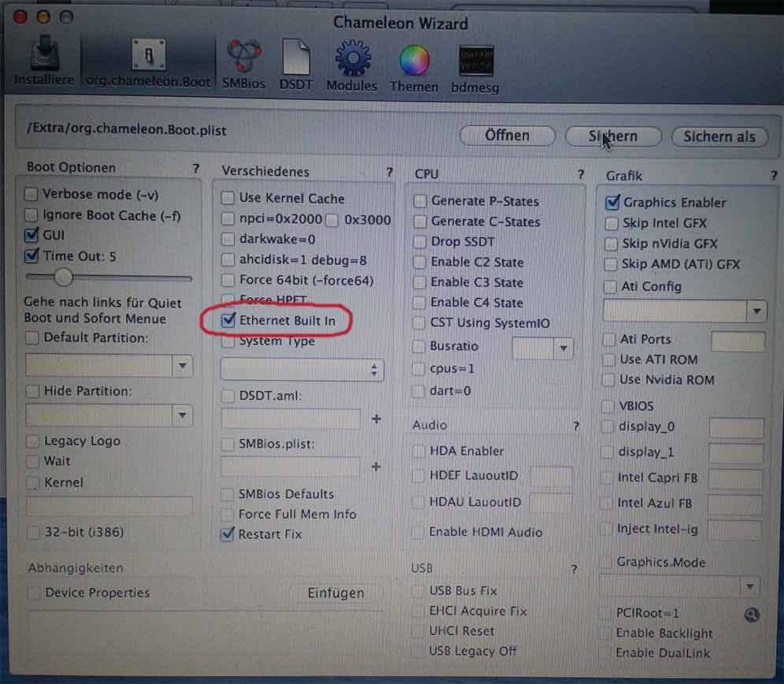This screenshot has width=784, height=684.
Task: Click the Kernel text field
Action: point(109,506)
